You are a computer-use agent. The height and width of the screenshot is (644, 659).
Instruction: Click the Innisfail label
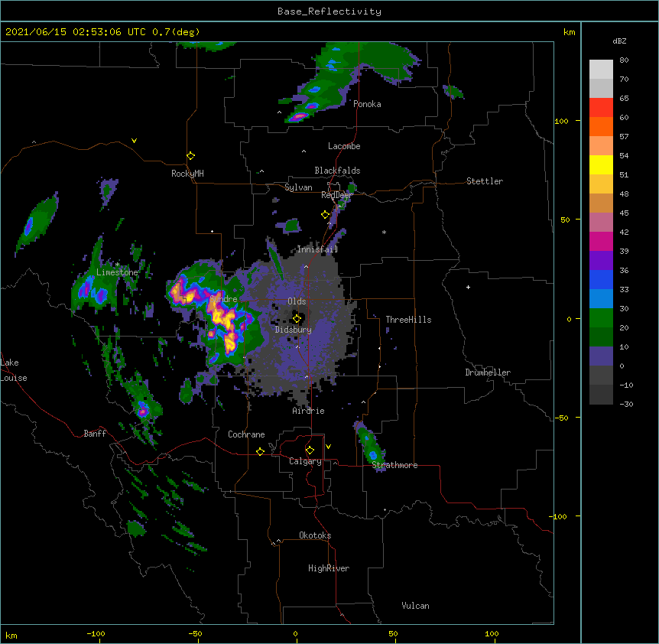[317, 249]
